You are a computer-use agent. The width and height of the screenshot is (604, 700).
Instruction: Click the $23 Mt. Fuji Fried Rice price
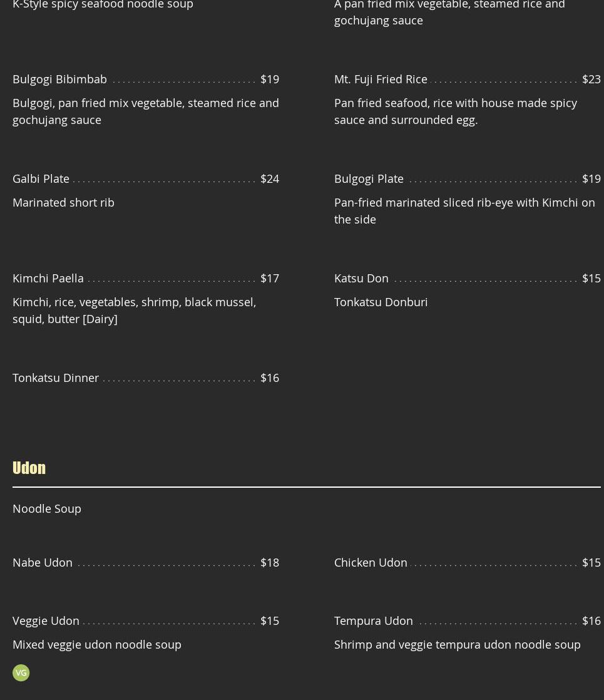click(x=591, y=79)
